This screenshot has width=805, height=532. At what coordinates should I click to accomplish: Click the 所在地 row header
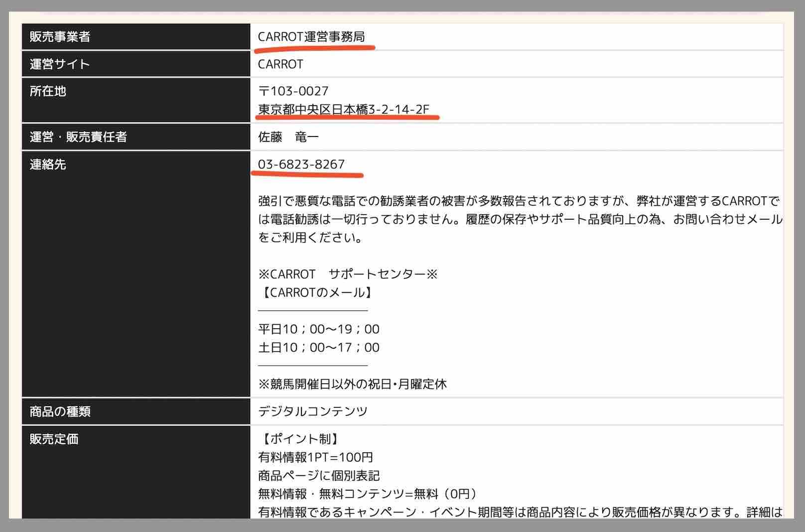tap(47, 91)
